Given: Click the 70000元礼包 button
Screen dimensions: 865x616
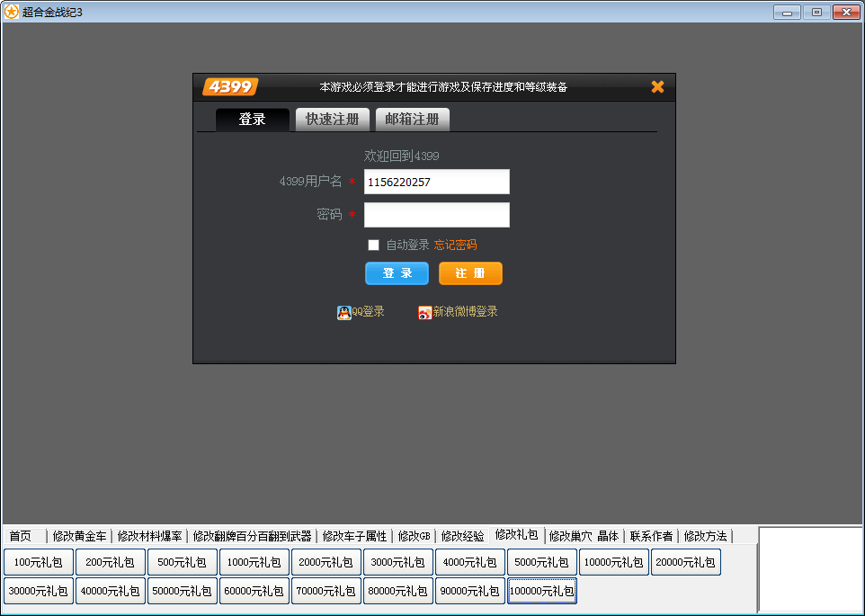Looking at the screenshot, I should [326, 591].
